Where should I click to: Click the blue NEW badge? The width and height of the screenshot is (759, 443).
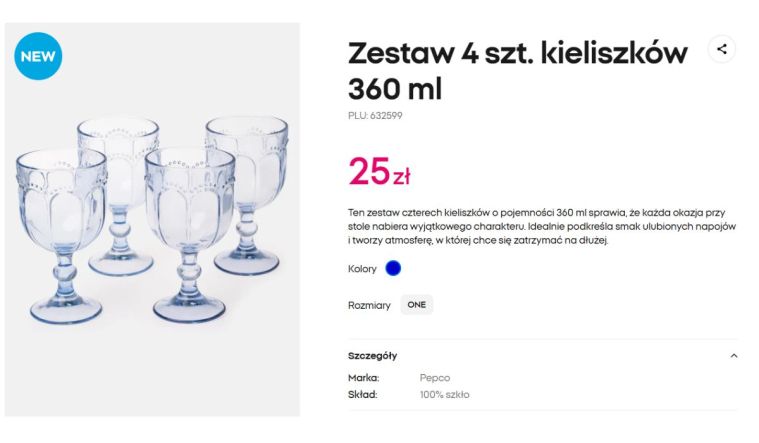point(38,56)
